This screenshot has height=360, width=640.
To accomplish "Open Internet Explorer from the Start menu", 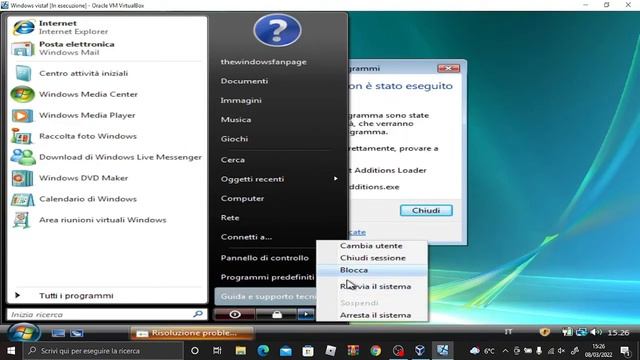I will coord(107,27).
